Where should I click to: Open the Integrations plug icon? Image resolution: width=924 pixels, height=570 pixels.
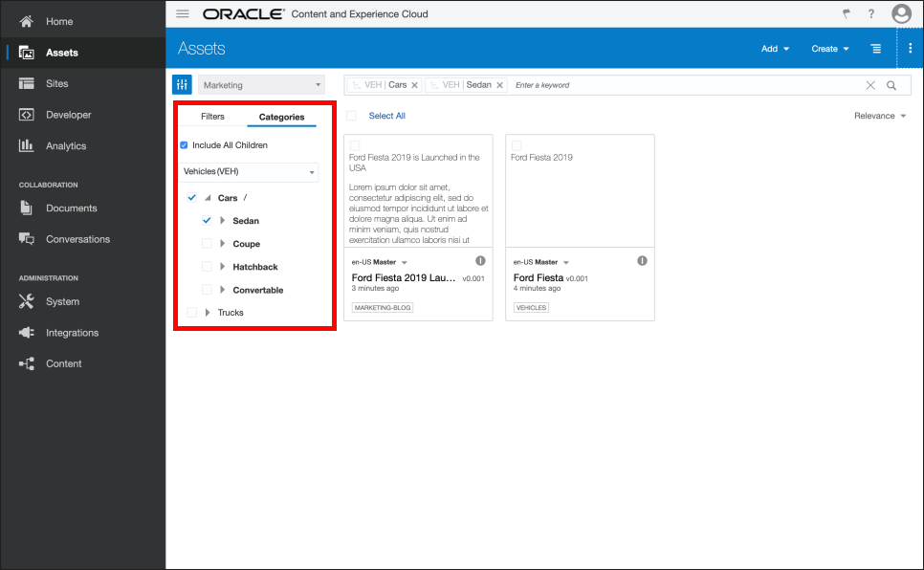(x=26, y=333)
